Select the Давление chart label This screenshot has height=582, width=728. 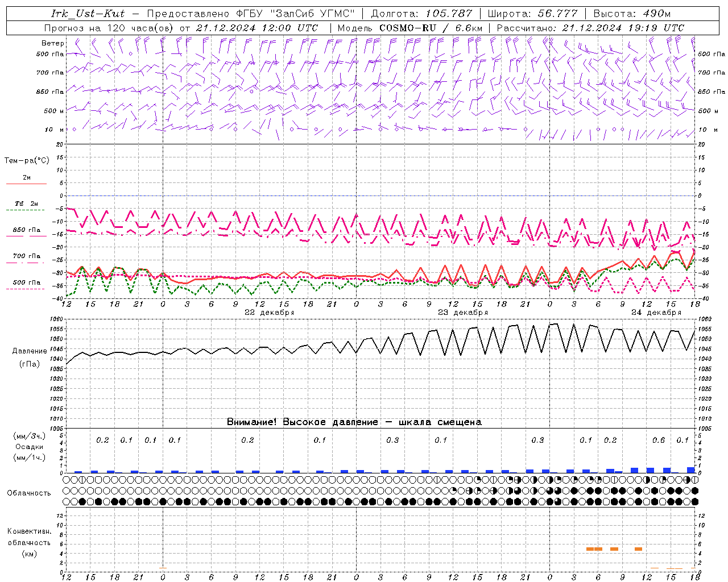30,351
